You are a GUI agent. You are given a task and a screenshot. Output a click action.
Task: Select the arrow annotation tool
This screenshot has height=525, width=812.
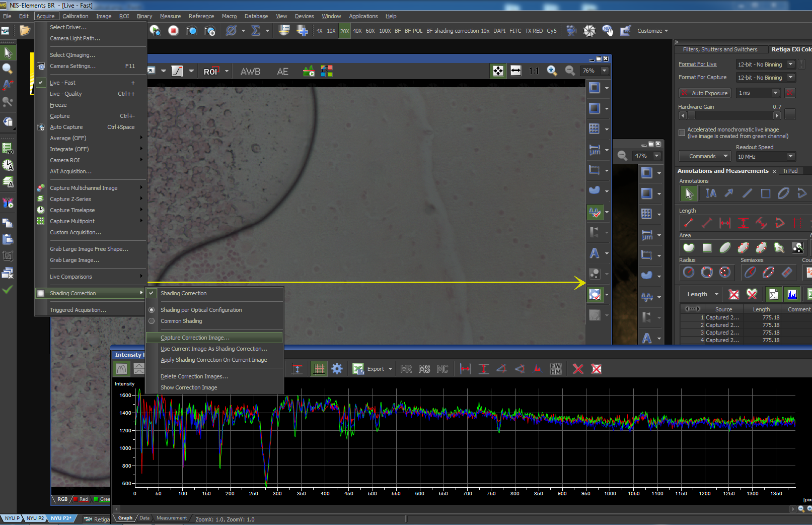coord(729,193)
